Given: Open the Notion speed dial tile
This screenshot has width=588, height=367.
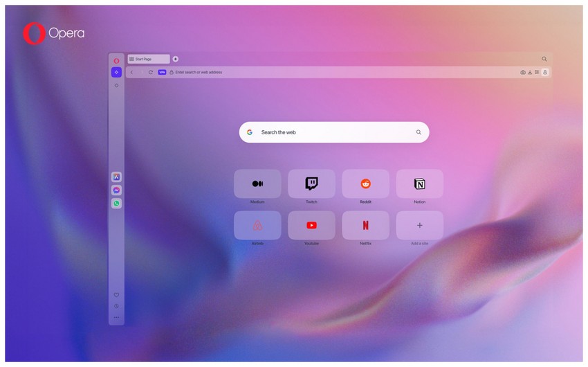Looking at the screenshot, I should (x=420, y=184).
